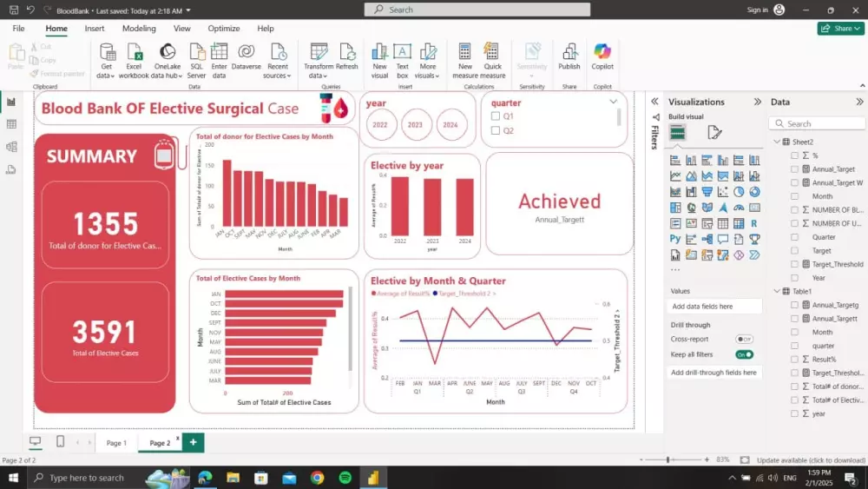Collapse the Visualizations pane
Screen dimensions: 868x489
[x=757, y=102]
